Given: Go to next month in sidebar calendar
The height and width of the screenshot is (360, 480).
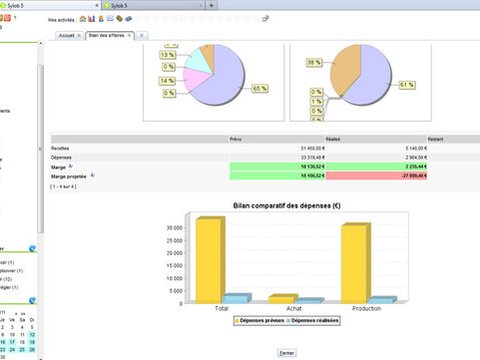Looking at the screenshot, I should click(x=16, y=314).
